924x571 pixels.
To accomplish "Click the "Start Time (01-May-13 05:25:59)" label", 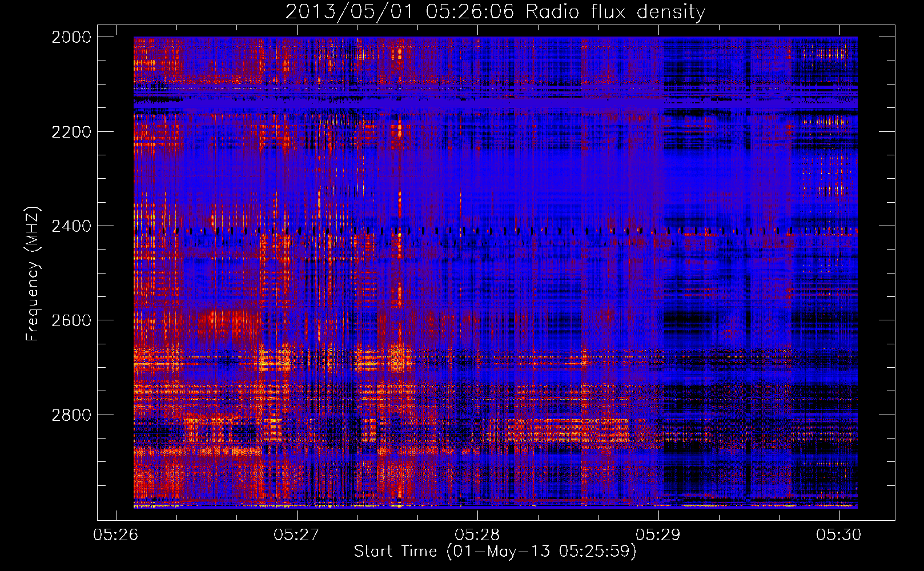I will [x=495, y=552].
